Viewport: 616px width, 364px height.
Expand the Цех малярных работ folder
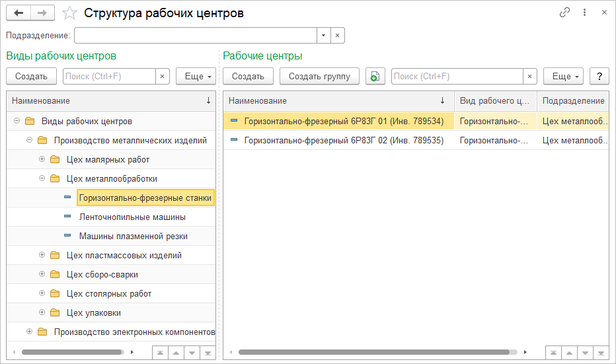pyautogui.click(x=42, y=159)
